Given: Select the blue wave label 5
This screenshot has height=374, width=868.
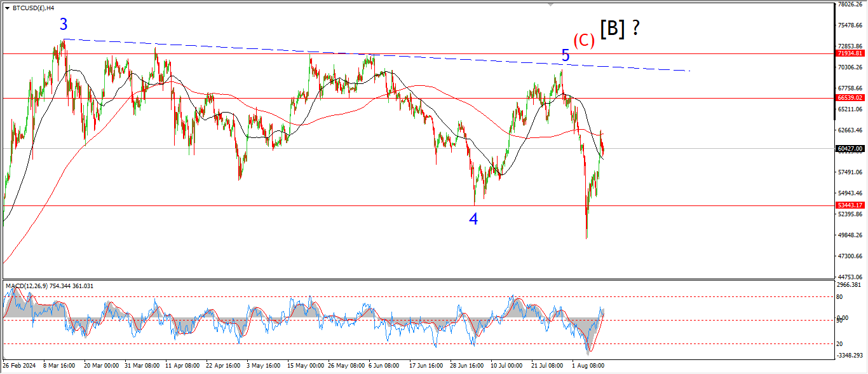Looking at the screenshot, I should 565,56.
